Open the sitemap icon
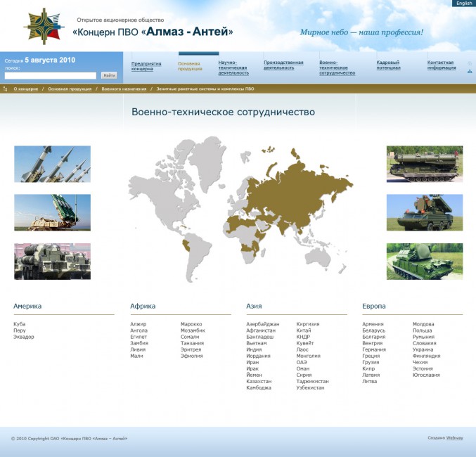Screen dimensions: 476x457 (470, 71)
